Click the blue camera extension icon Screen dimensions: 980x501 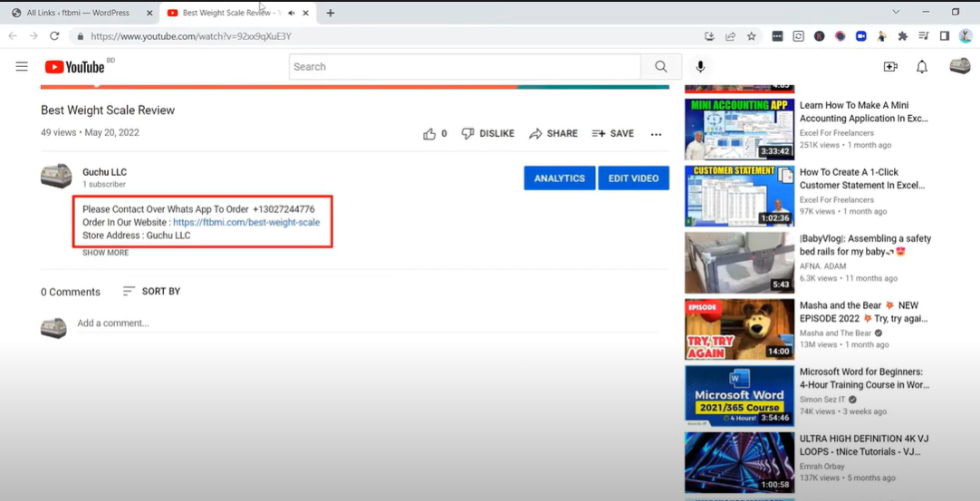coord(860,36)
